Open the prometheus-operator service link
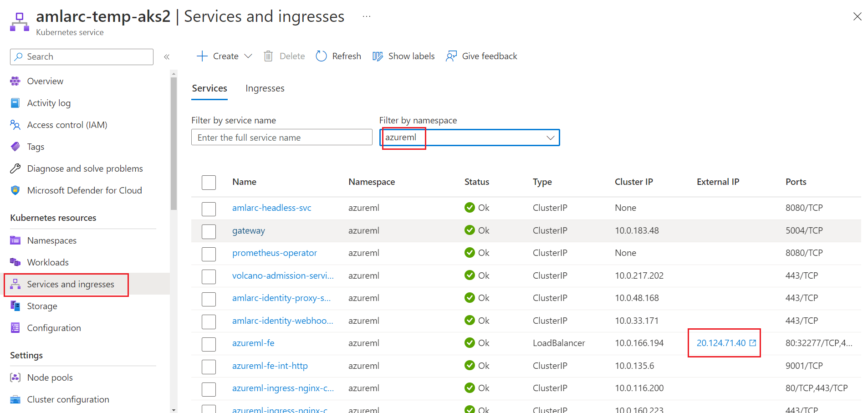Screen dimensions: 868x413 tap(274, 253)
